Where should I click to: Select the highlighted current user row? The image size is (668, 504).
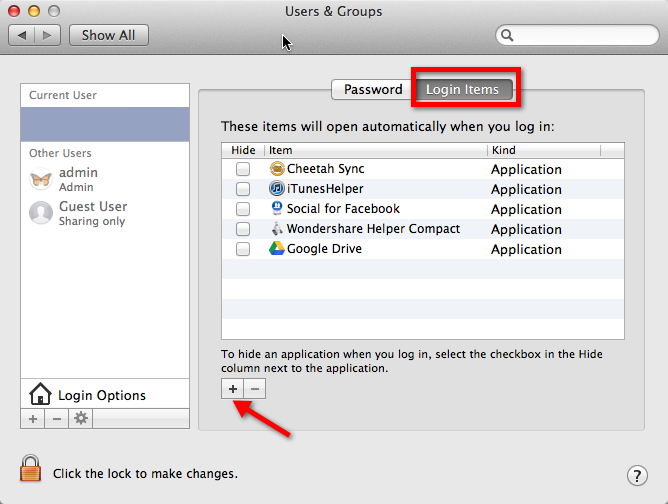click(105, 124)
